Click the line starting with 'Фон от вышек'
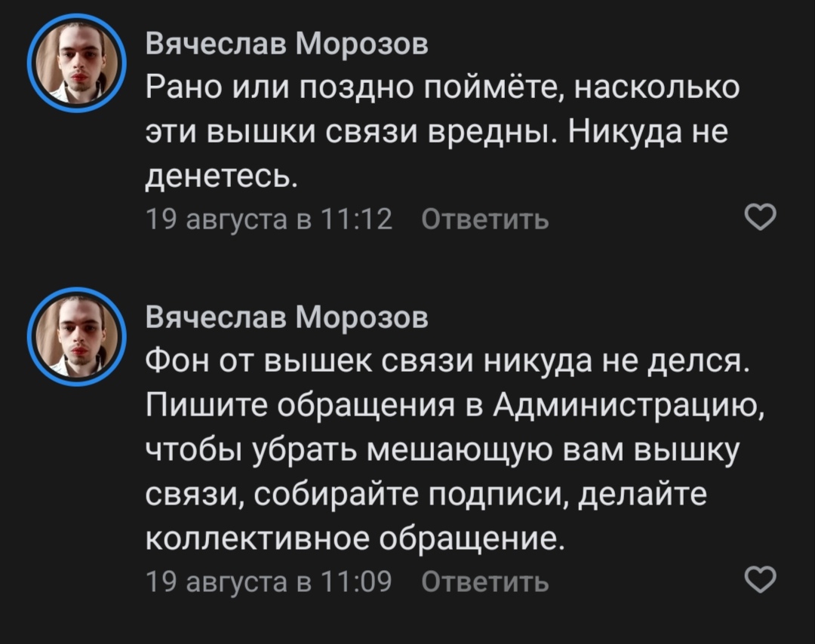Image resolution: width=815 pixels, height=644 pixels. (x=447, y=363)
